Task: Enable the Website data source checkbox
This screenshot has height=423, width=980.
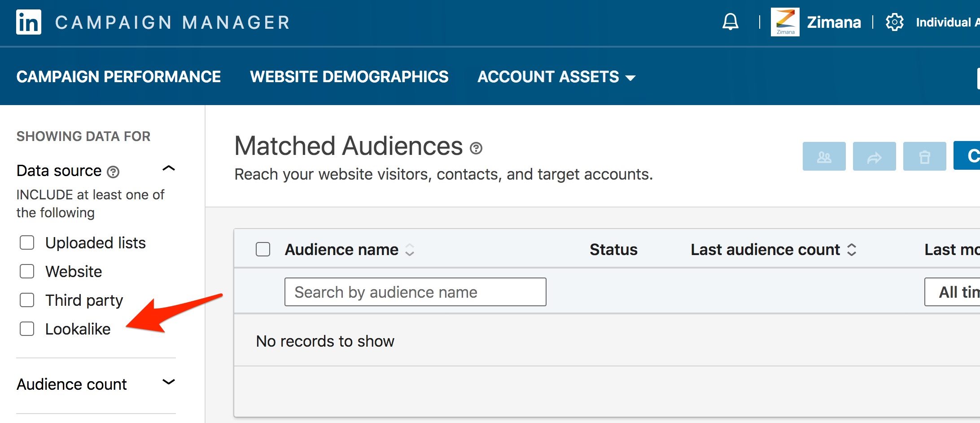Action: click(27, 272)
